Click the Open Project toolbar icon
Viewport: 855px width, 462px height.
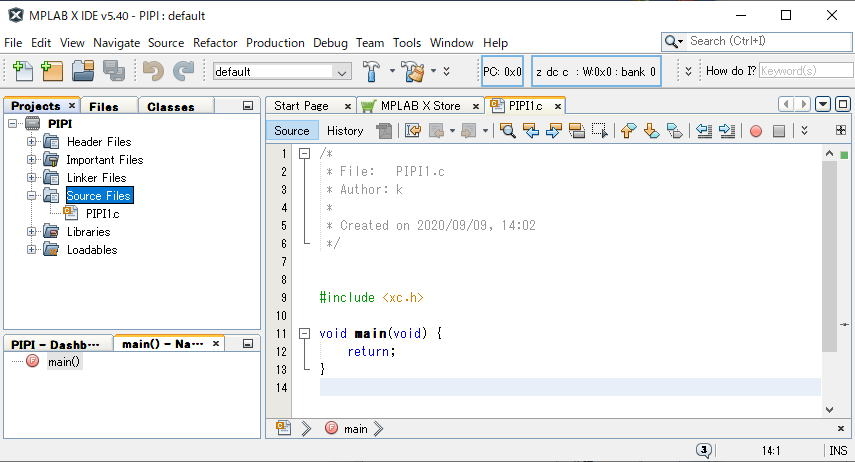pos(83,71)
